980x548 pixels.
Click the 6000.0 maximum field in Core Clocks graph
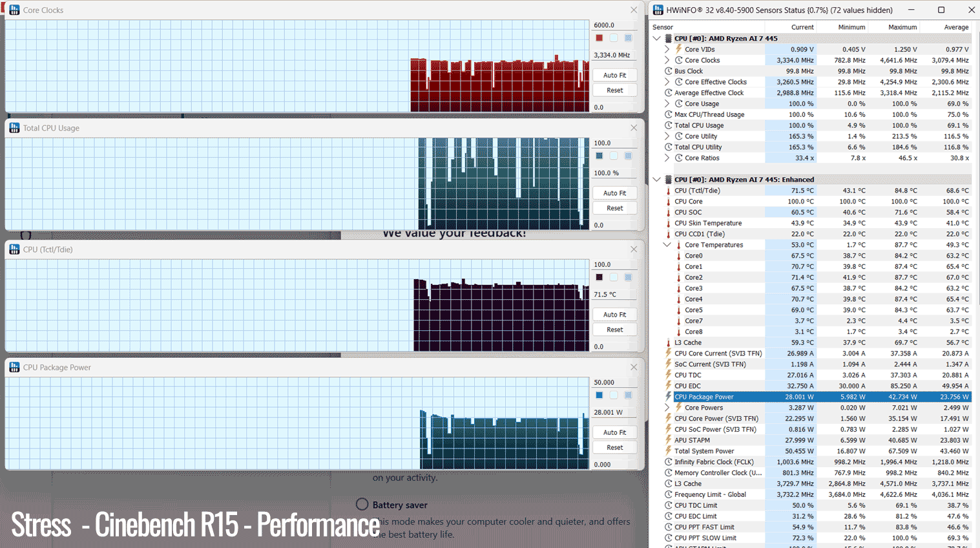(x=614, y=25)
